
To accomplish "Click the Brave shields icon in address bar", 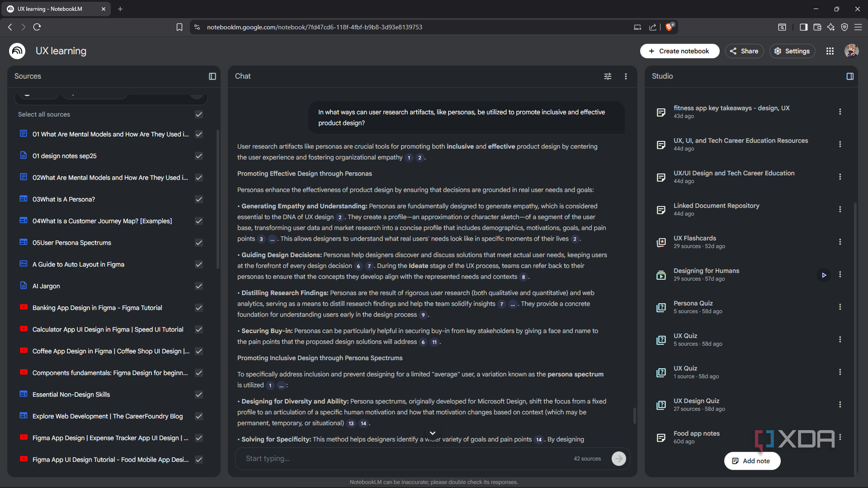I will [670, 27].
